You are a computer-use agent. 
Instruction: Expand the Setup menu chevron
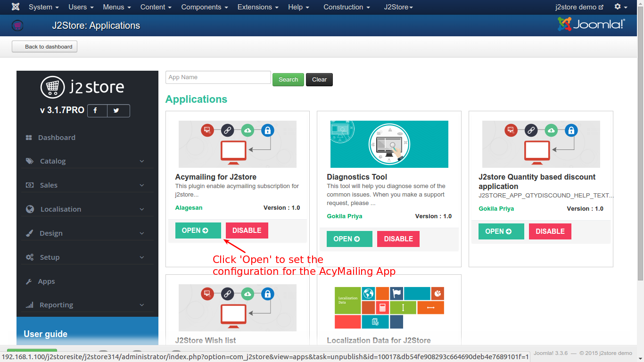click(142, 257)
